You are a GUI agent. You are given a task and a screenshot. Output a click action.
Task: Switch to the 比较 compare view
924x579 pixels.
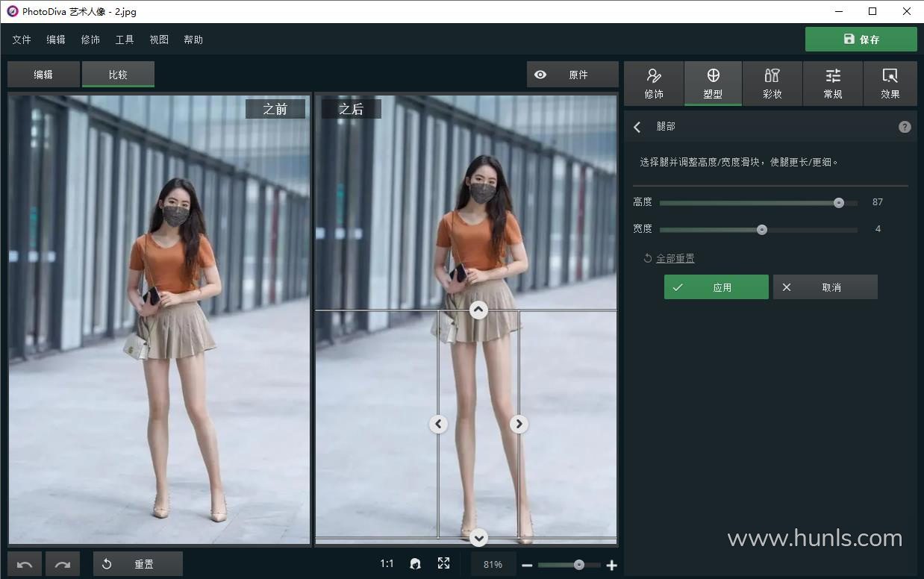(118, 75)
